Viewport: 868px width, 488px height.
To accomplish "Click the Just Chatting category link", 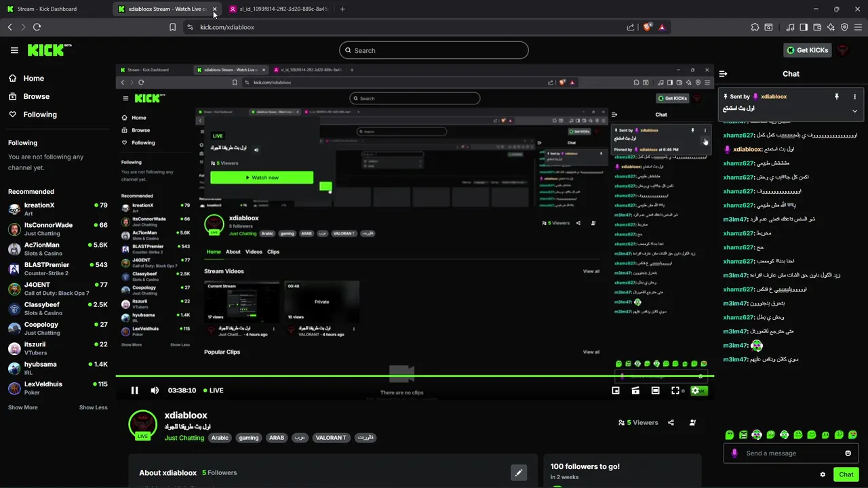I will [184, 438].
